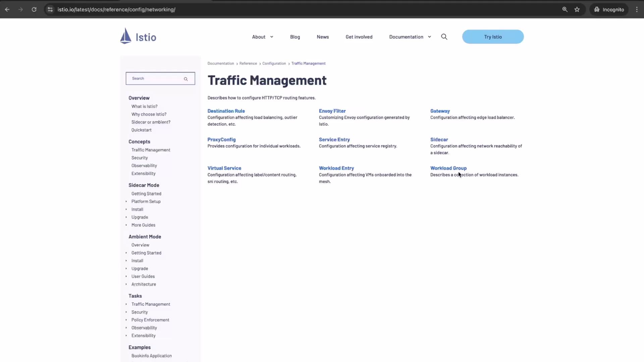Open the Workload Group link
Screen dimensions: 644x362
click(448, 168)
